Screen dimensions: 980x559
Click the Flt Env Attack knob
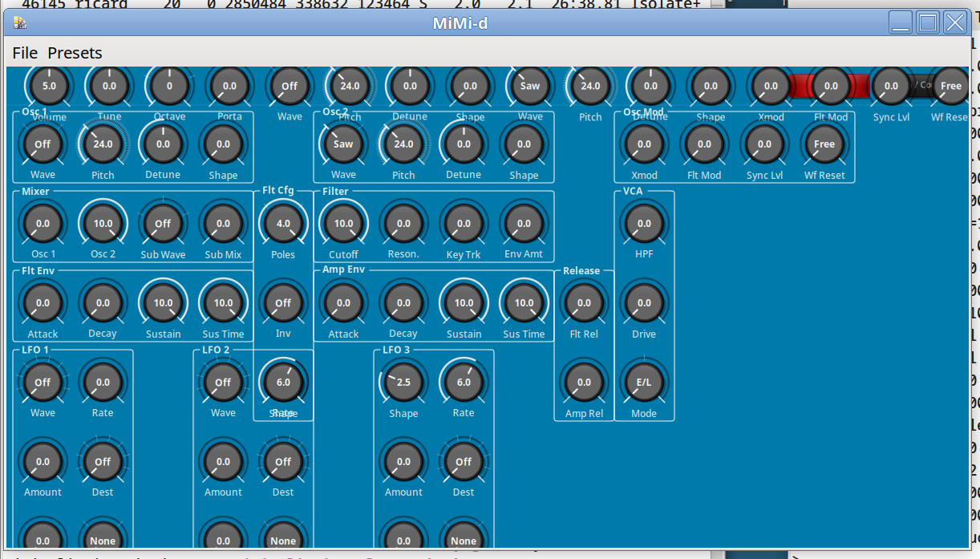pos(43,303)
